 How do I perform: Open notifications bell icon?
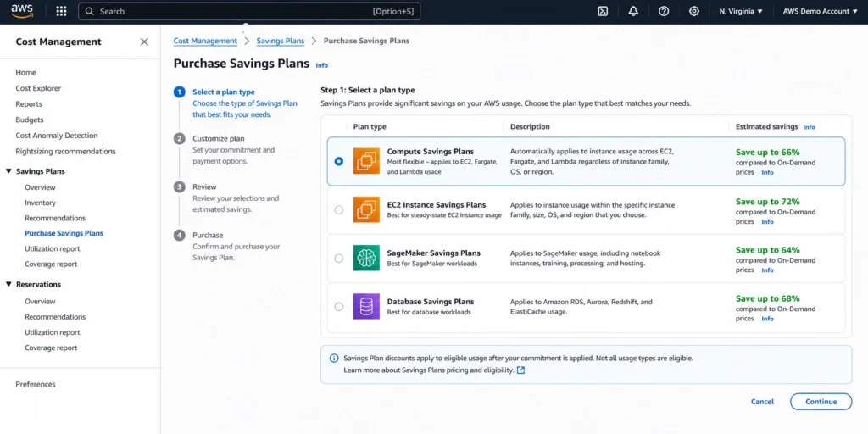[x=633, y=11]
